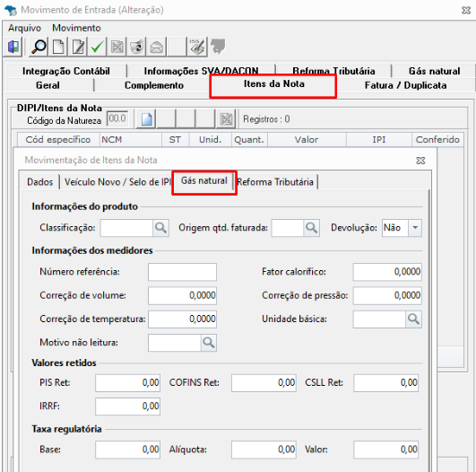Open Classificação lookup magnifier
This screenshot has width=476, height=472.
click(x=160, y=228)
